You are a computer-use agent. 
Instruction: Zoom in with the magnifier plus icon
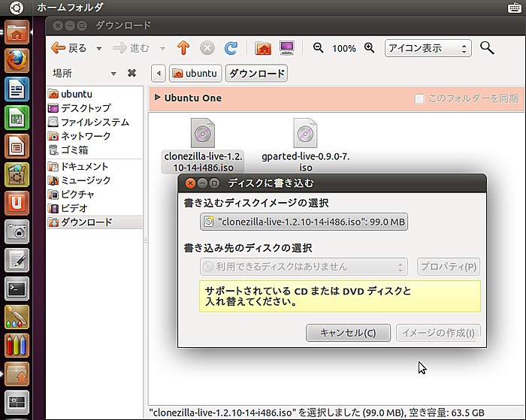click(x=370, y=48)
